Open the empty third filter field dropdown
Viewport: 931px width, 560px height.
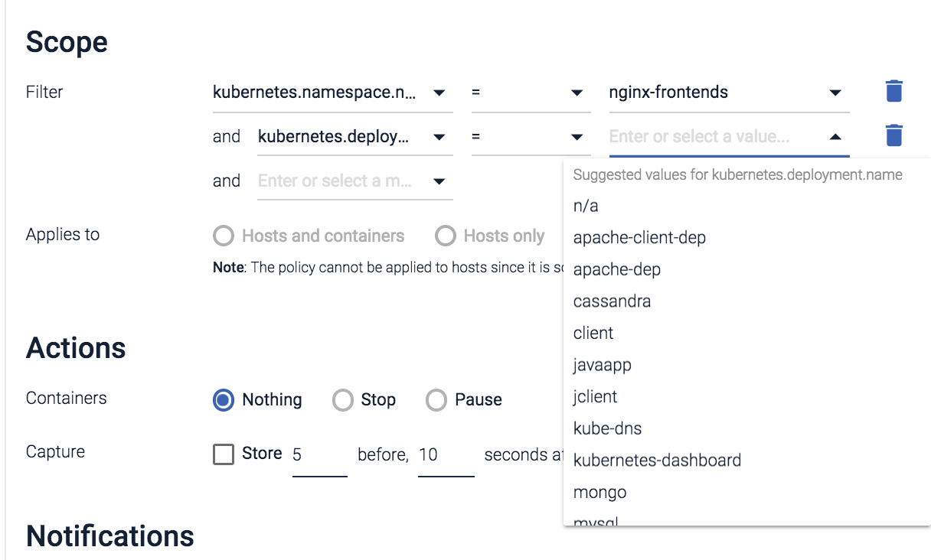click(x=440, y=181)
